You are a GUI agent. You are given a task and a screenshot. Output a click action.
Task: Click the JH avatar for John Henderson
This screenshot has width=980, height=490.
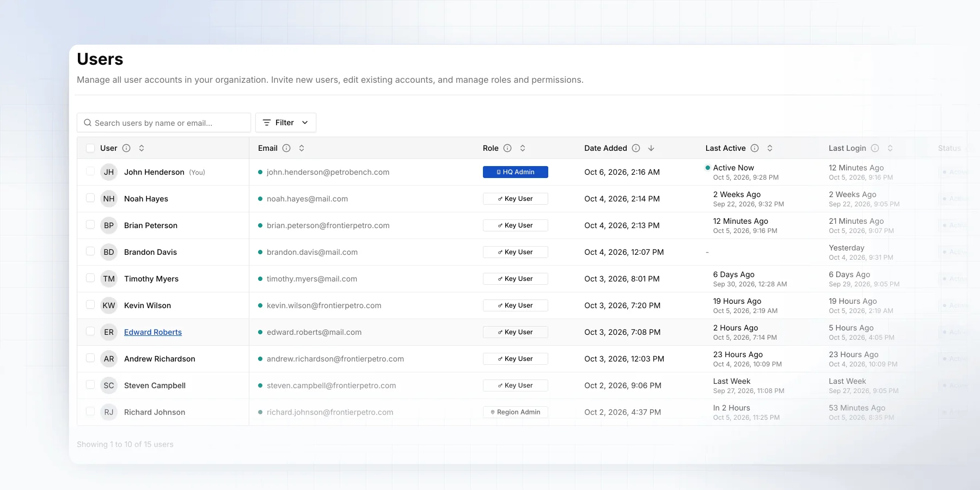tap(109, 172)
